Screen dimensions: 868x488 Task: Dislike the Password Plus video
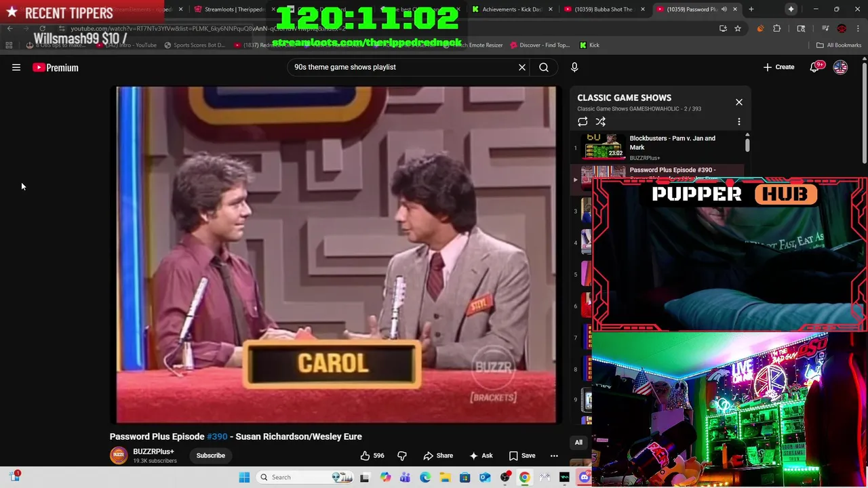tap(401, 455)
